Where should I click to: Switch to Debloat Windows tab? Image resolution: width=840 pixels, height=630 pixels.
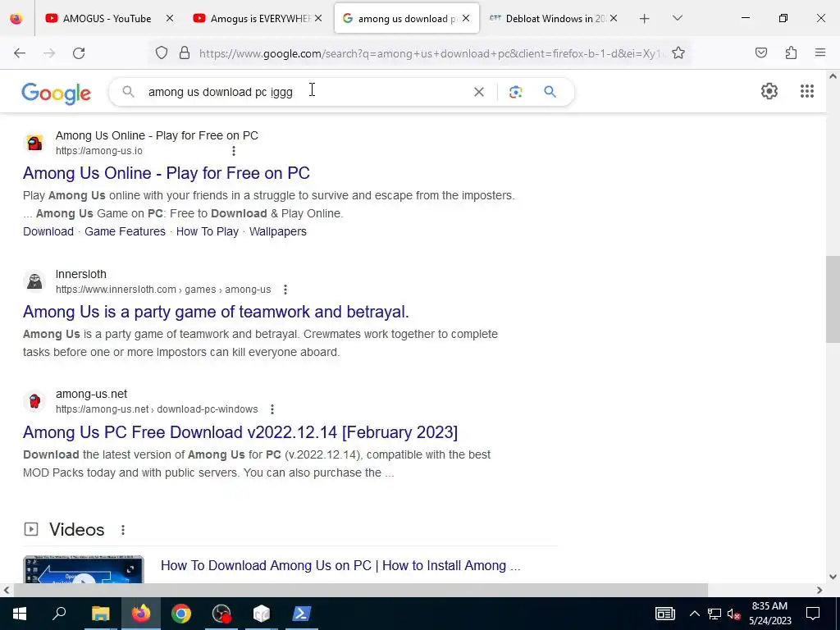[555, 18]
